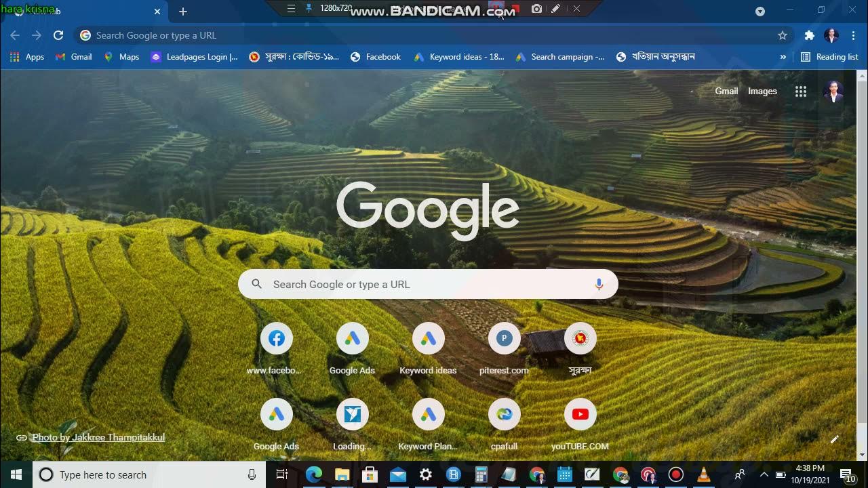The image size is (868, 488).
Task: Open the Mail app from the taskbar
Action: (x=398, y=475)
